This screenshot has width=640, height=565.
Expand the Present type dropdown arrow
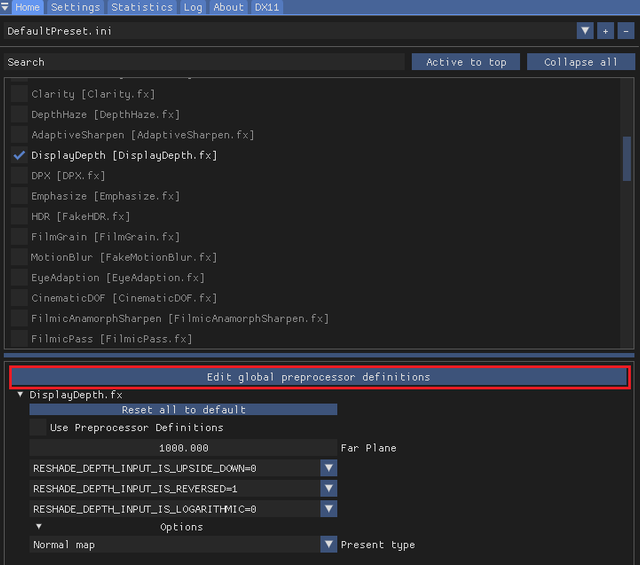(328, 545)
